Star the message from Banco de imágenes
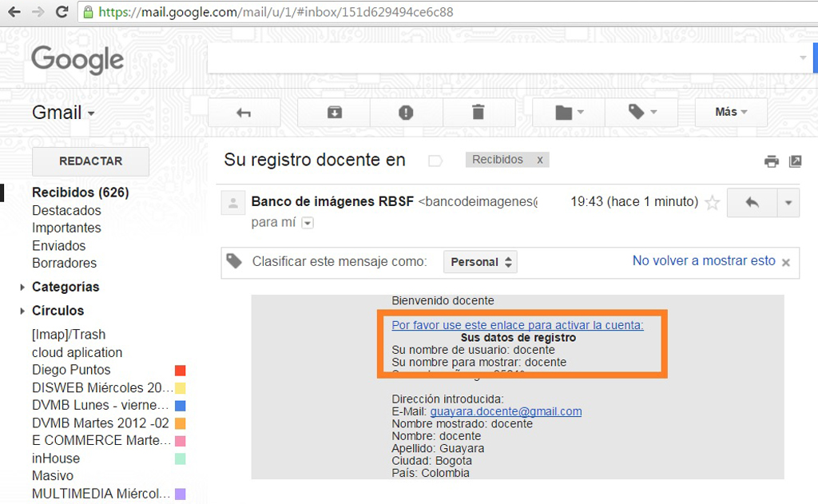This screenshot has height=504, width=818. click(x=713, y=203)
